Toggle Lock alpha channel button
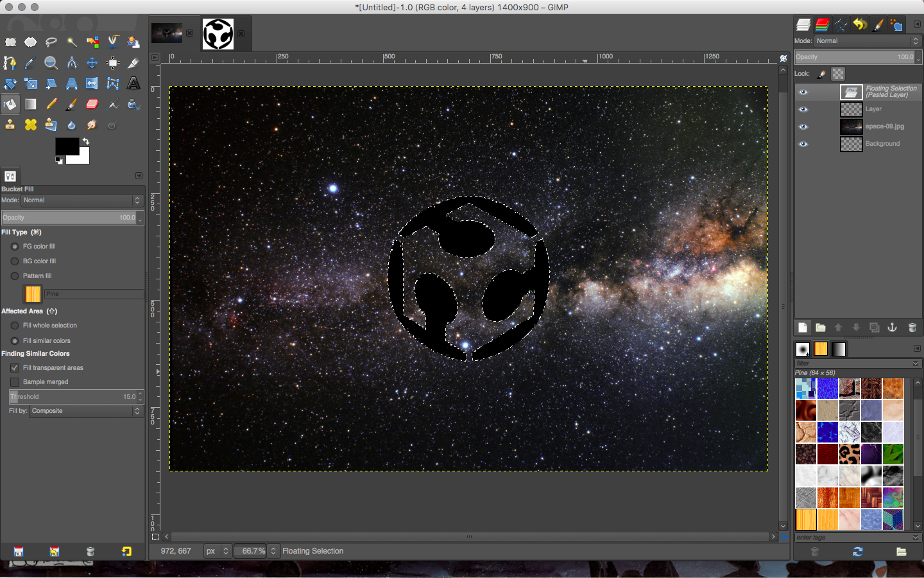Screen dimensions: 924x578 (838, 74)
